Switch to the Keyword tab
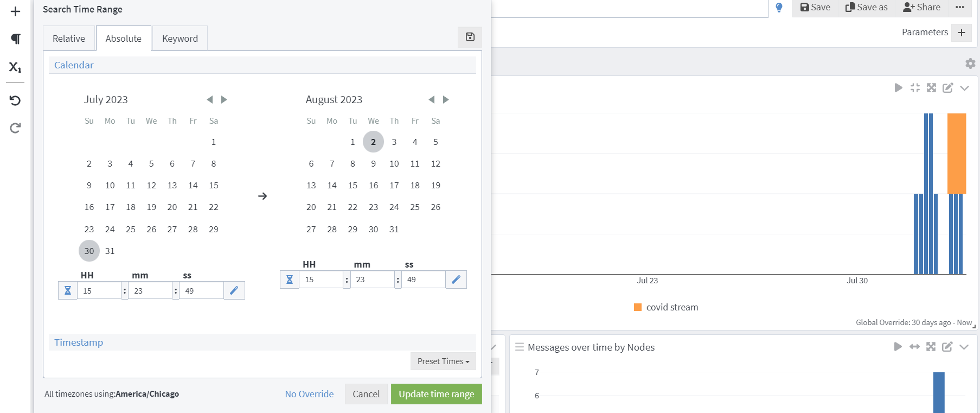This screenshot has height=413, width=980. coord(180,39)
